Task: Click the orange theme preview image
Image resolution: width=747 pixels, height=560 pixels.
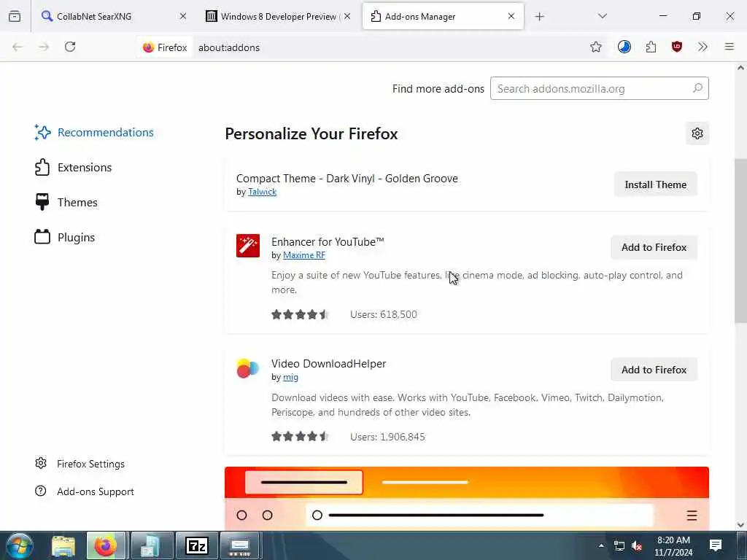Action: coord(466,499)
